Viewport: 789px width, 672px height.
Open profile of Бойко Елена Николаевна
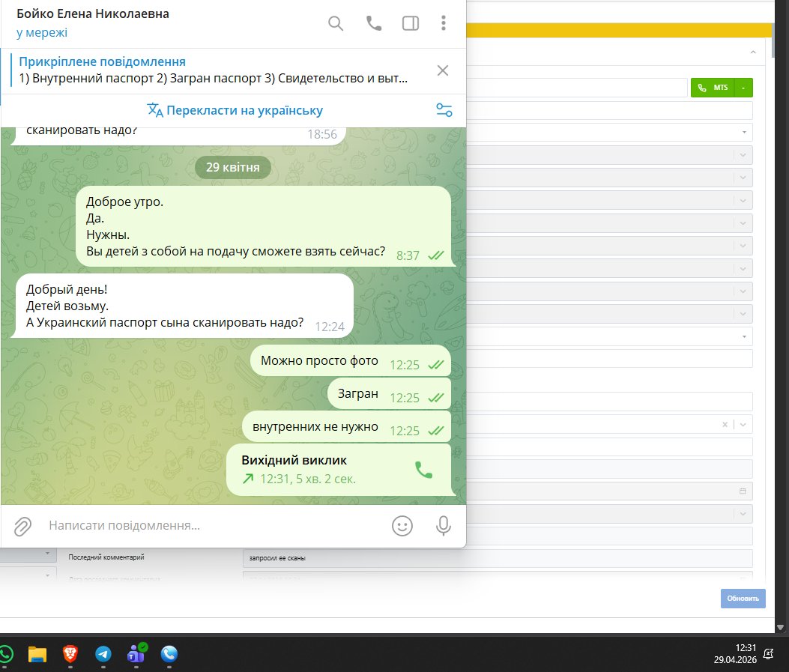click(x=93, y=14)
